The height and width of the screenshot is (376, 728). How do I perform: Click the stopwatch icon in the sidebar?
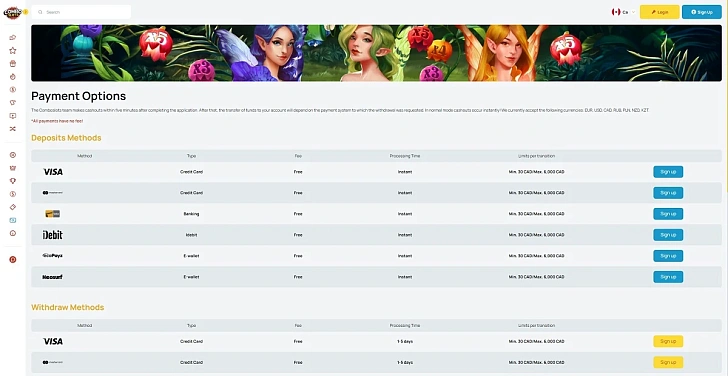(13, 77)
